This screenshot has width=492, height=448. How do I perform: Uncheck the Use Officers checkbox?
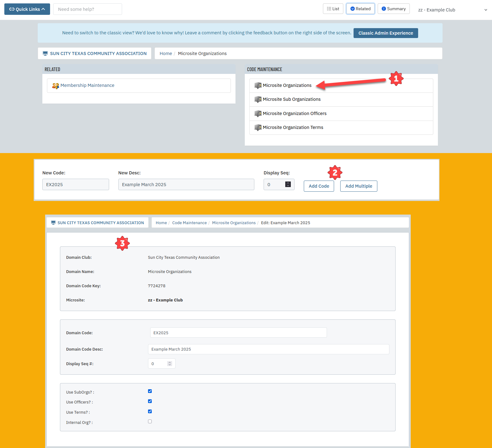pos(150,401)
